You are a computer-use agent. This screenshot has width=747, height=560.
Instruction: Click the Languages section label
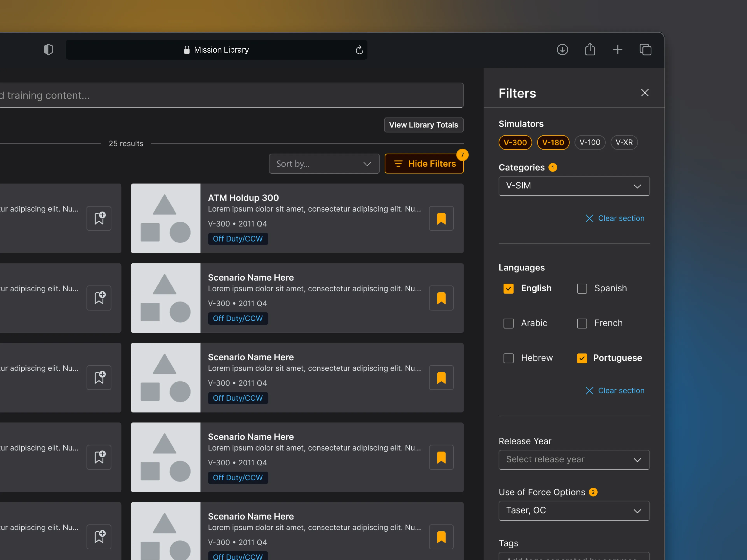522,268
